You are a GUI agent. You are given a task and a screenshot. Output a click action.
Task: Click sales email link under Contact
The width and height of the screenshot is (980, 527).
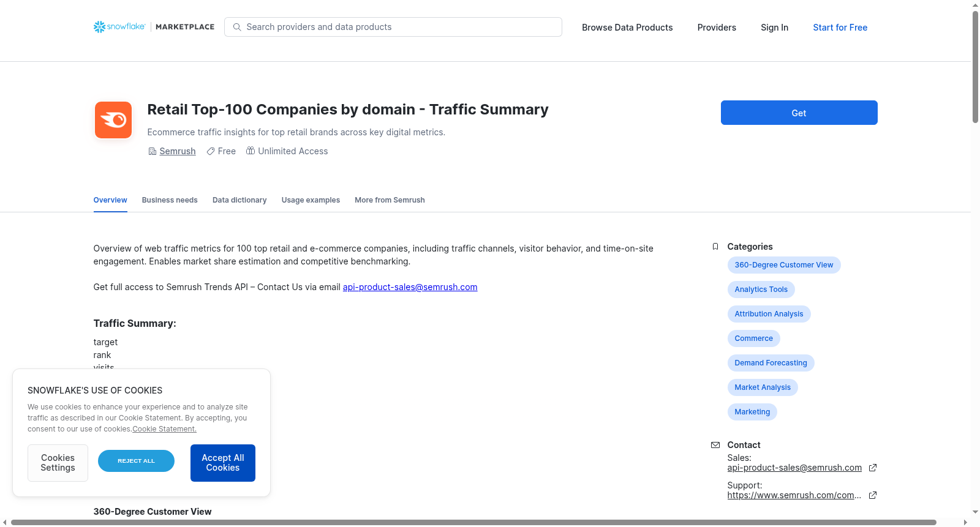pyautogui.click(x=794, y=468)
